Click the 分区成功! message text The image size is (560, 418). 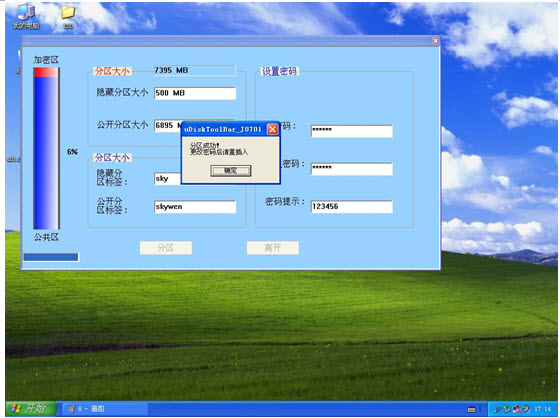point(204,145)
